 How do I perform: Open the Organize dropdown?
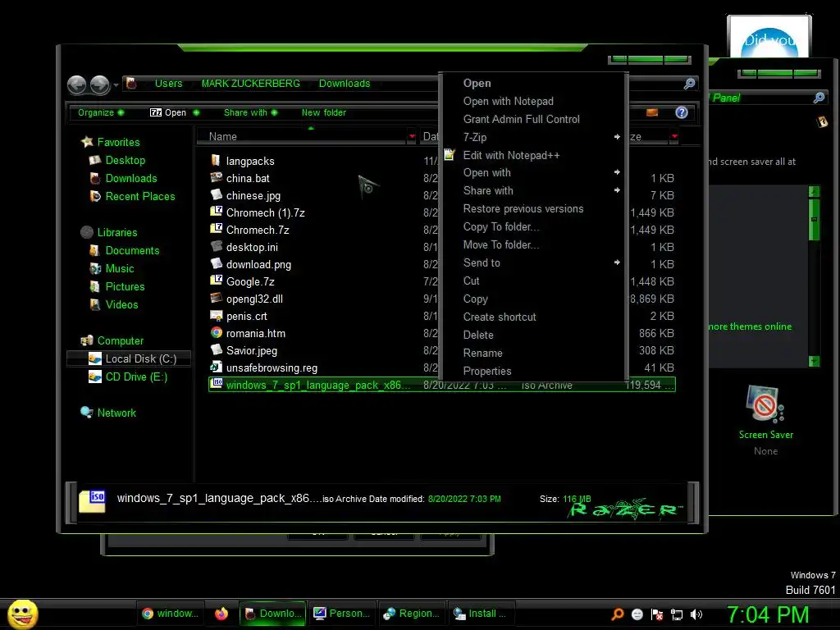101,112
